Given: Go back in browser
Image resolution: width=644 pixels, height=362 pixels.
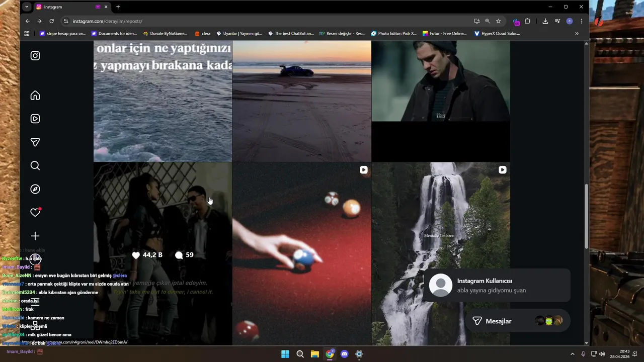Looking at the screenshot, I should [28, 21].
